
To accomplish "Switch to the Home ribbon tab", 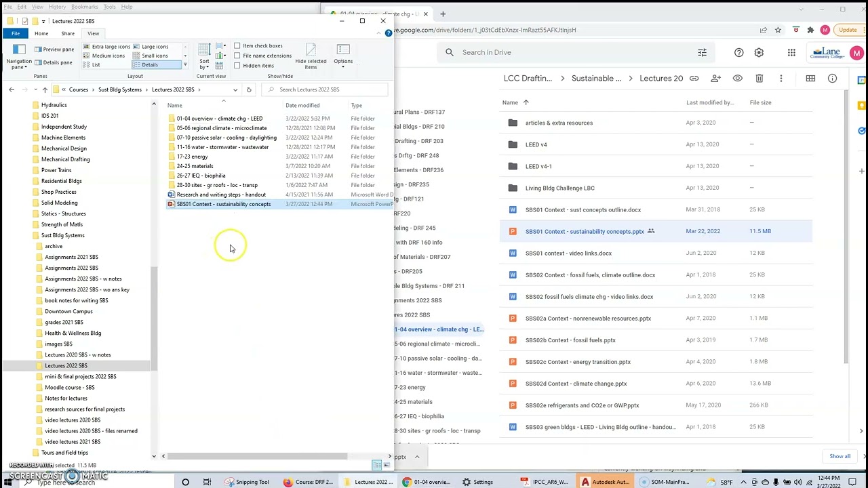I will pyautogui.click(x=41, y=33).
